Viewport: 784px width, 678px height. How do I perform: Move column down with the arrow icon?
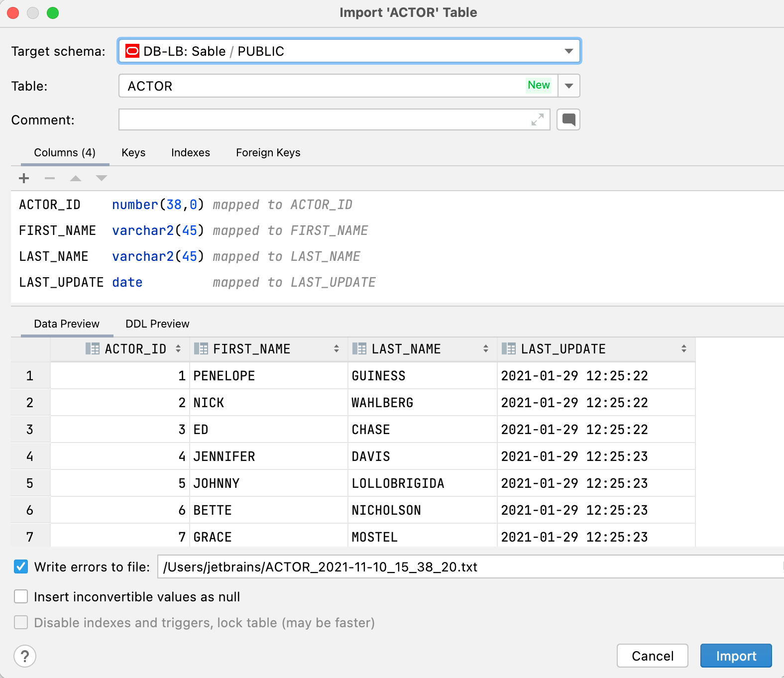102,178
